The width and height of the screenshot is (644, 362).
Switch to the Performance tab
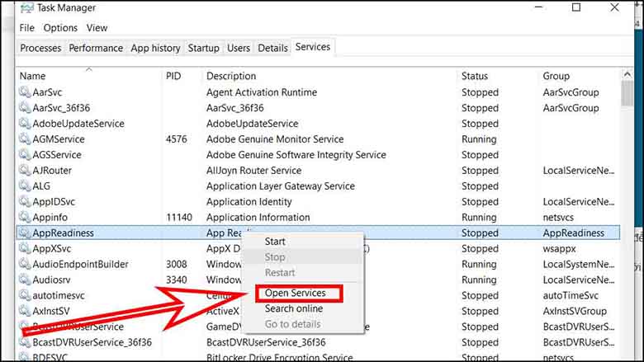(96, 48)
